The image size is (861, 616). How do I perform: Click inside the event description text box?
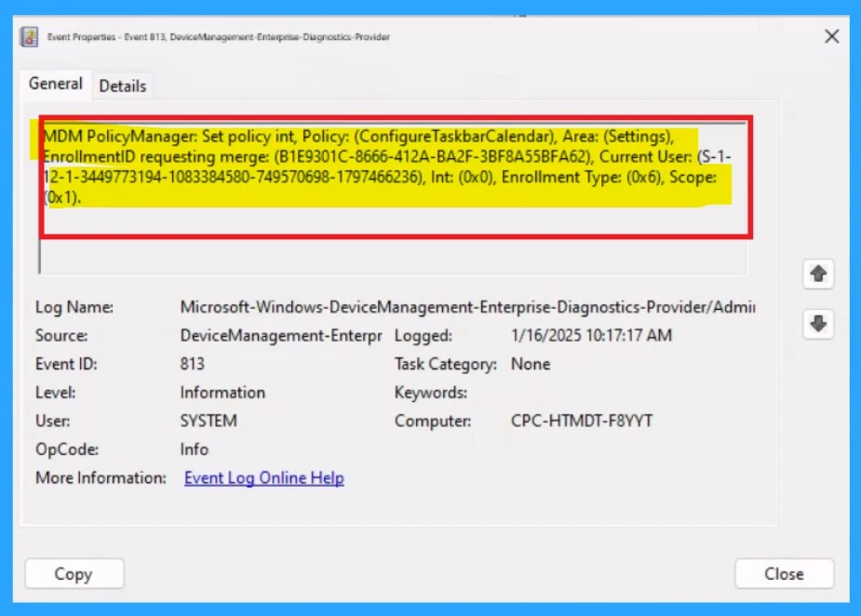393,197
